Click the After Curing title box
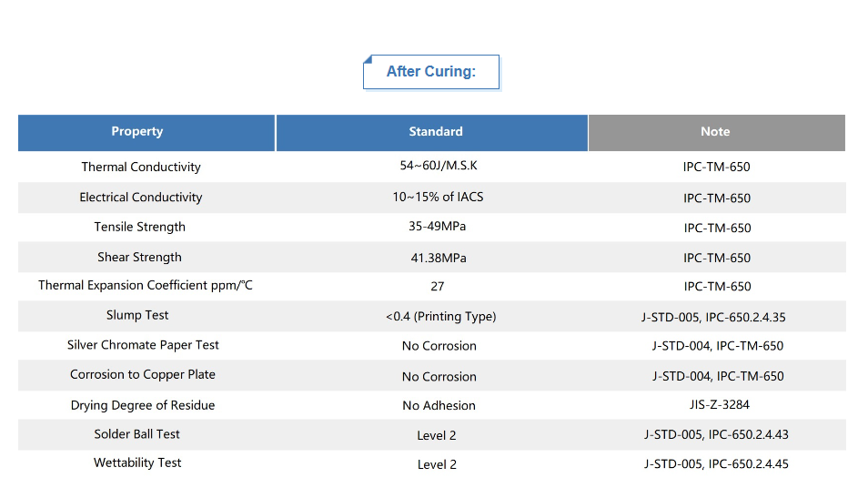 431,72
